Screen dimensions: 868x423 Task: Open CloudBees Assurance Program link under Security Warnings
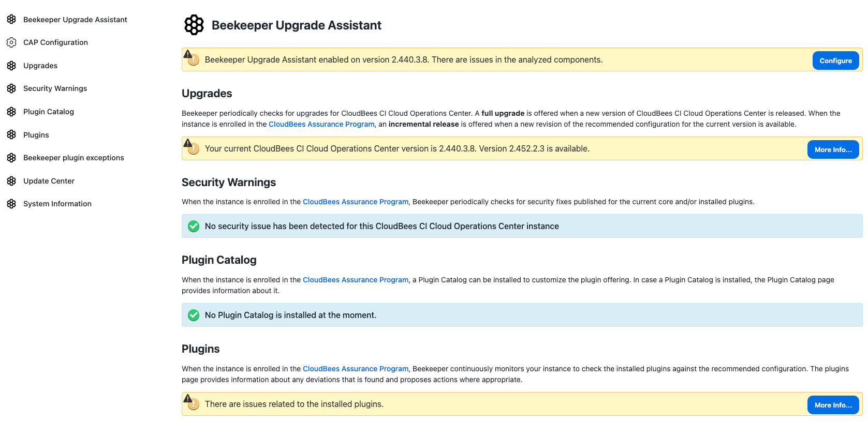click(x=356, y=202)
